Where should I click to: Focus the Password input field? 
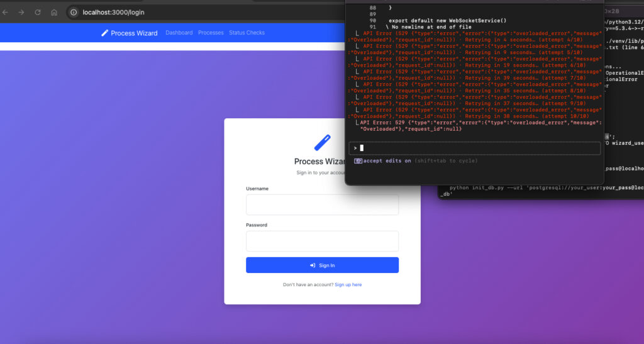pos(322,241)
